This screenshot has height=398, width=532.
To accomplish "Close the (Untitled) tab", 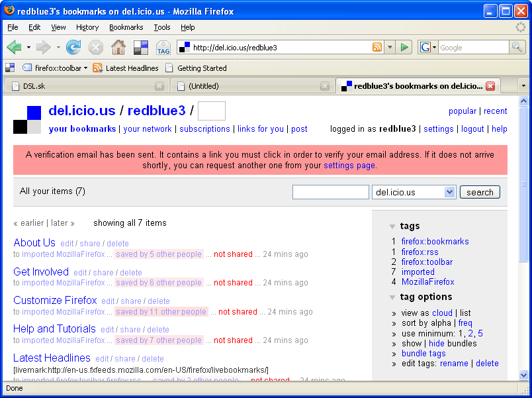I will [325, 86].
